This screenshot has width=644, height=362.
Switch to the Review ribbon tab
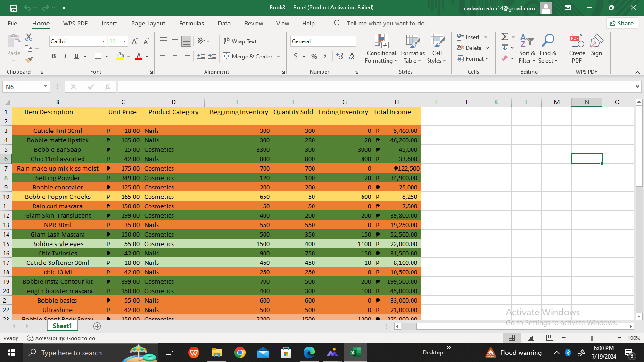[254, 23]
